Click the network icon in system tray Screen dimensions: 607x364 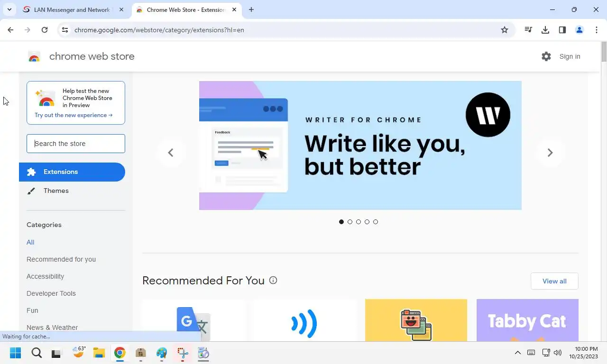click(x=546, y=353)
